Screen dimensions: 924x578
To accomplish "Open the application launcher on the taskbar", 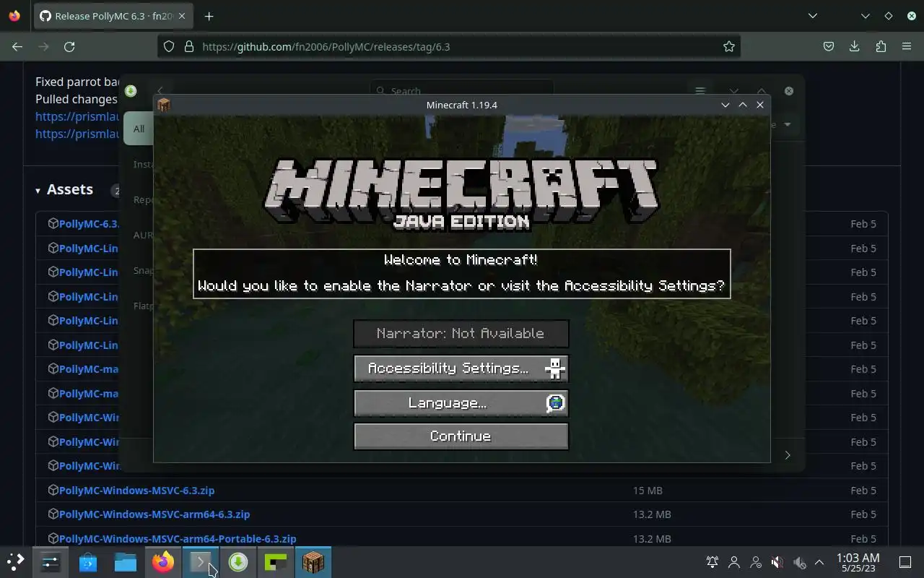I will tap(15, 561).
